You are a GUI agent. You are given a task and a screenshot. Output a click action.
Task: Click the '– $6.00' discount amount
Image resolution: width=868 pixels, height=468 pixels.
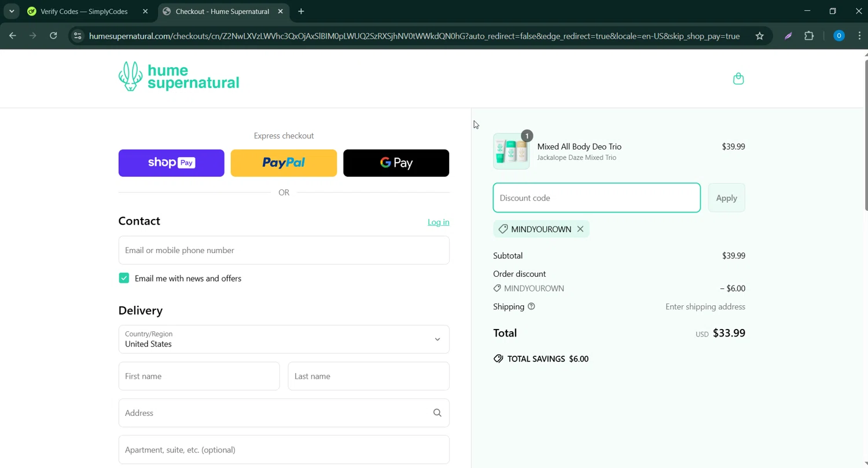click(x=733, y=288)
